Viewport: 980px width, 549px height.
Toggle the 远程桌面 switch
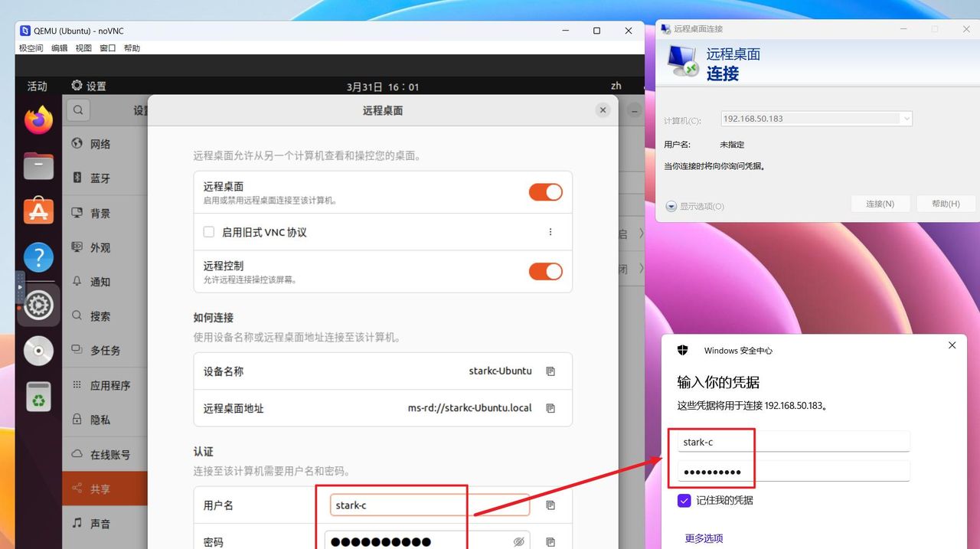click(545, 192)
